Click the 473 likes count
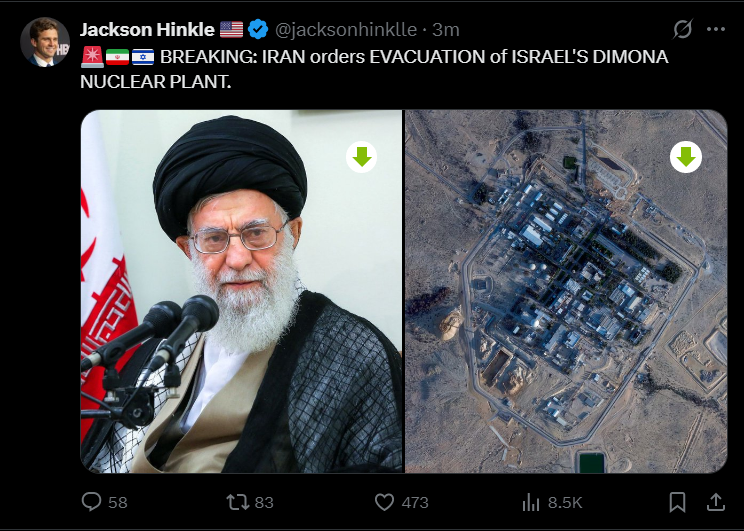 click(415, 503)
